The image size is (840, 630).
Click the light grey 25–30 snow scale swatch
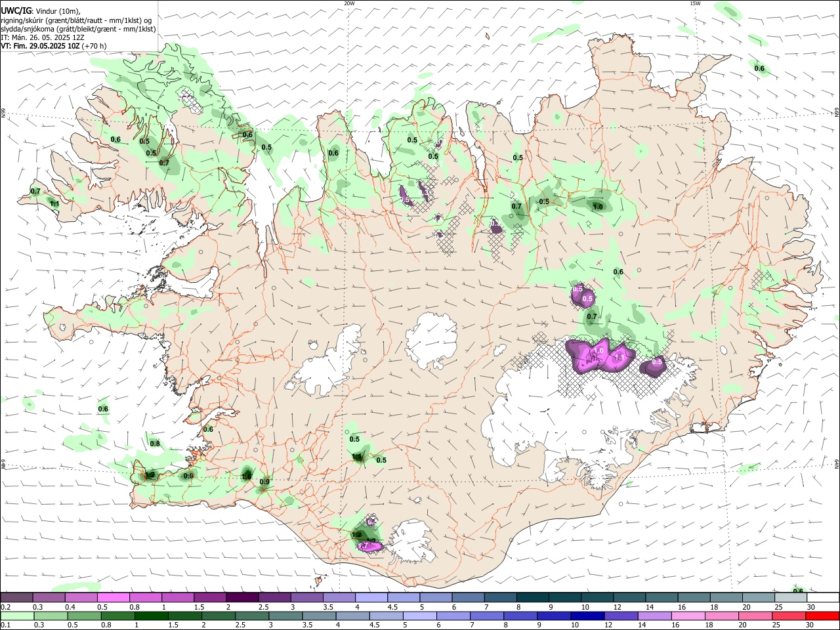coord(791,597)
